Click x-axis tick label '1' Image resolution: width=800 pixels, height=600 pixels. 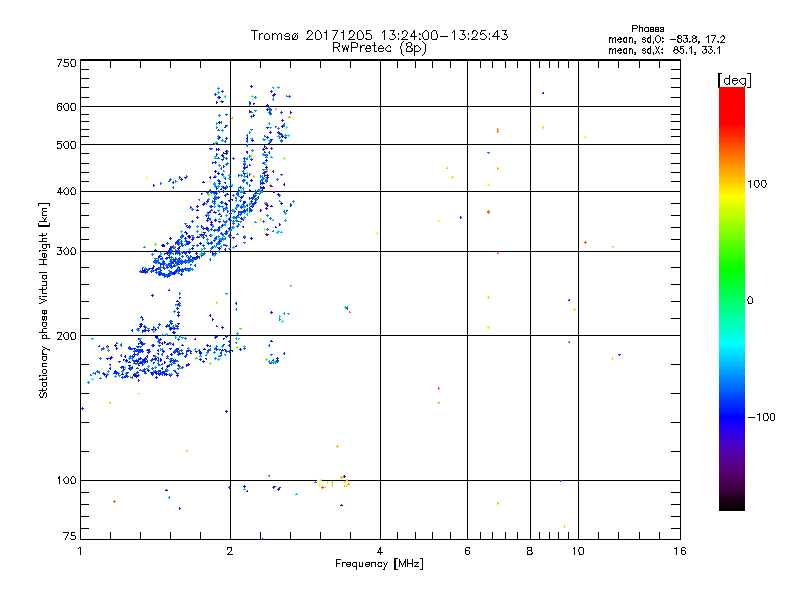click(x=80, y=551)
